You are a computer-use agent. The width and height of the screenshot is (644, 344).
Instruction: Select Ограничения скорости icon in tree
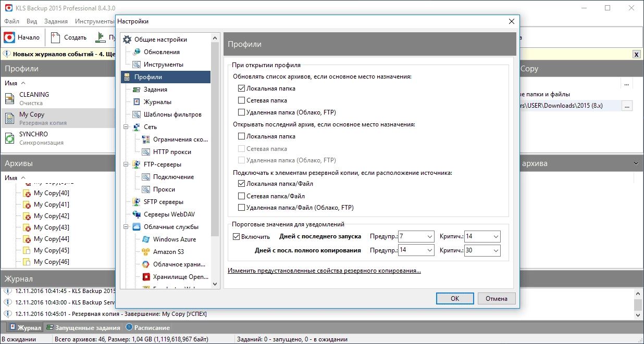[x=146, y=139]
